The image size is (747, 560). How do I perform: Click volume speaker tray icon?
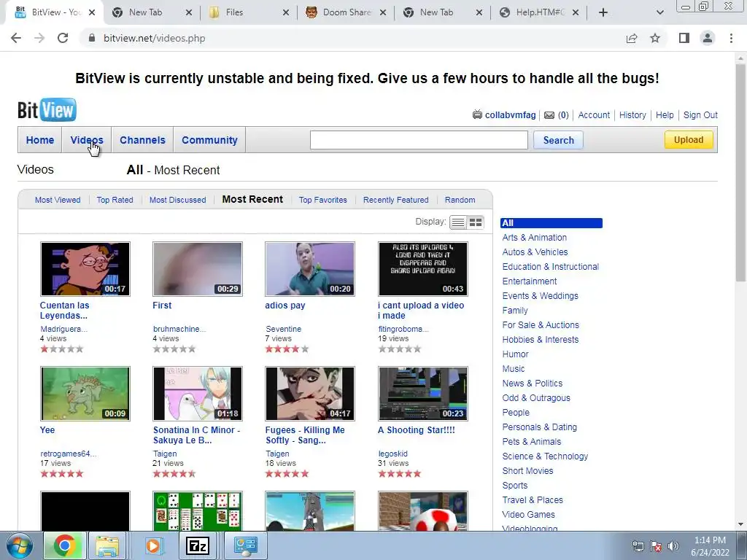point(673,546)
